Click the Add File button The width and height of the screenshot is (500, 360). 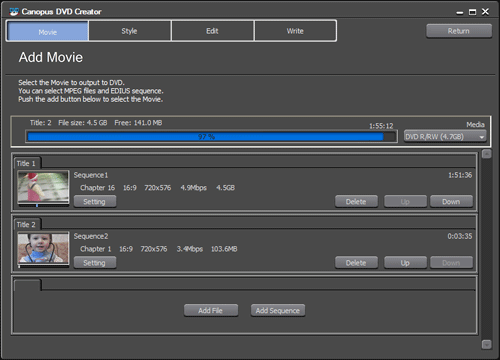pos(211,311)
